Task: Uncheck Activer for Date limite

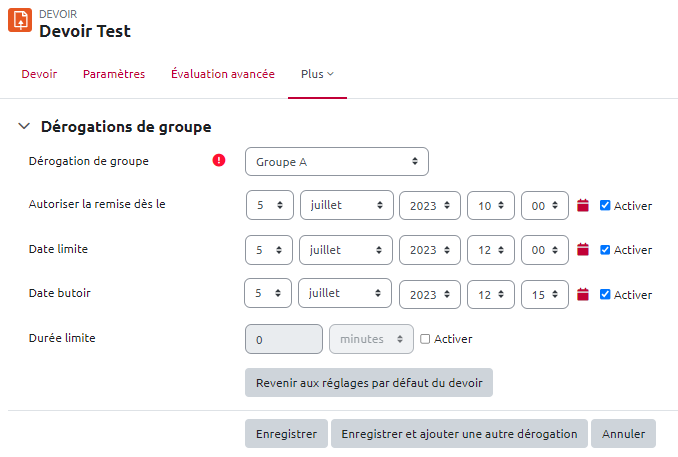Action: coord(605,249)
